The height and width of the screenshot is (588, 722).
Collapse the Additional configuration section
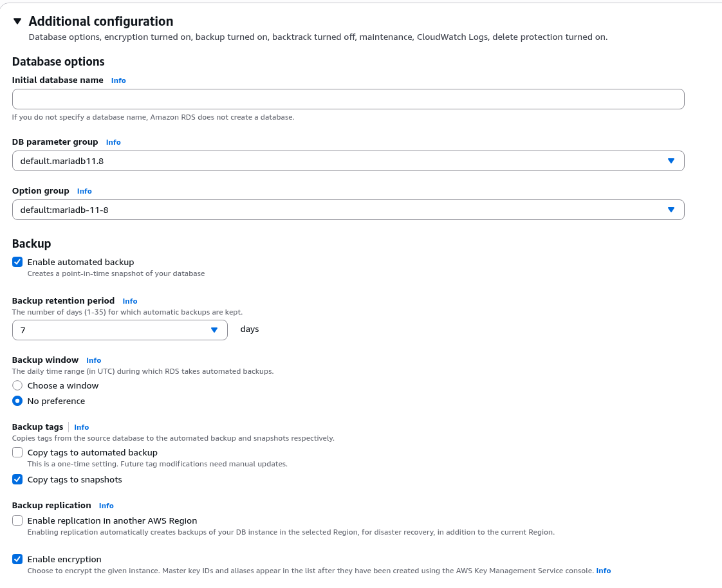[17, 21]
